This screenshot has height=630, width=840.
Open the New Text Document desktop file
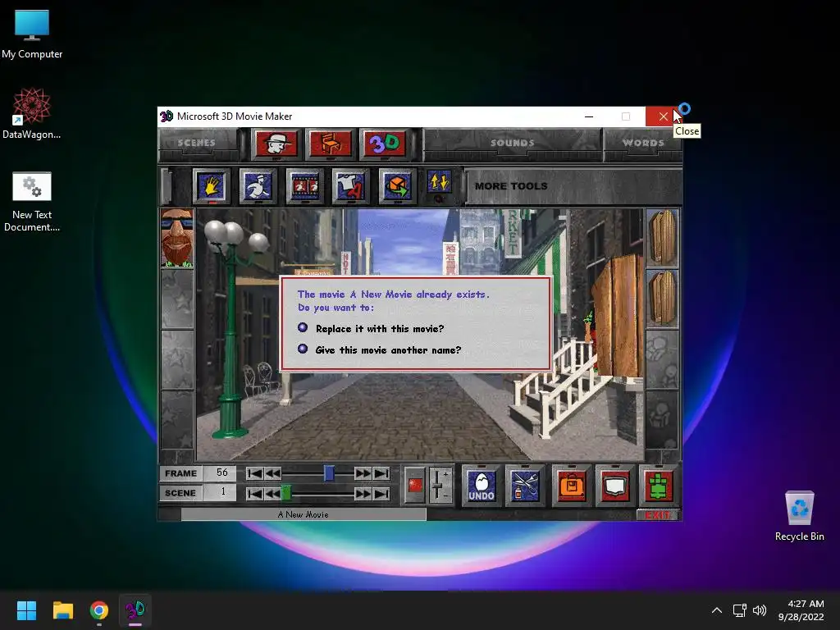(32, 202)
